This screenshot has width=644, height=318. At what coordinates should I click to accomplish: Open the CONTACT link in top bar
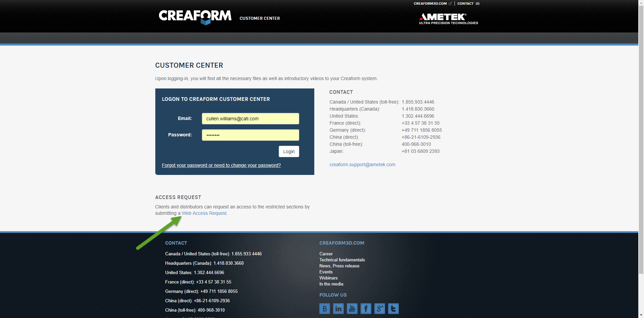465,4
